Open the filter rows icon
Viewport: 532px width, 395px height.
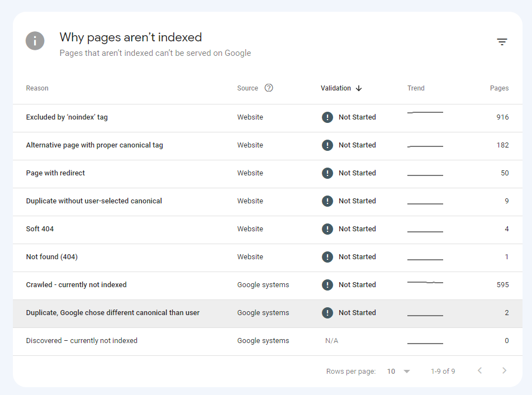pos(502,42)
